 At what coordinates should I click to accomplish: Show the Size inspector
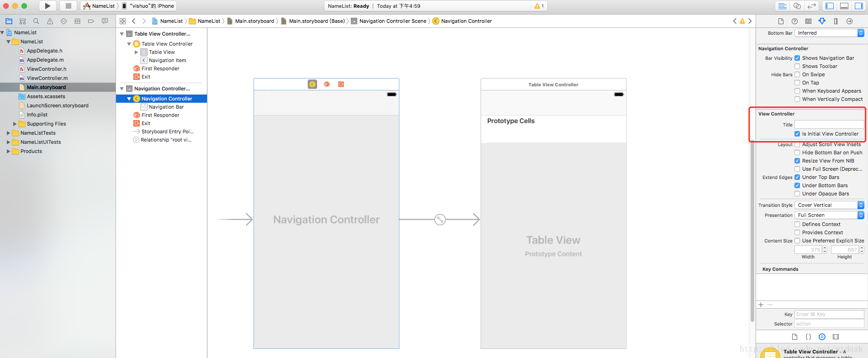pyautogui.click(x=836, y=21)
